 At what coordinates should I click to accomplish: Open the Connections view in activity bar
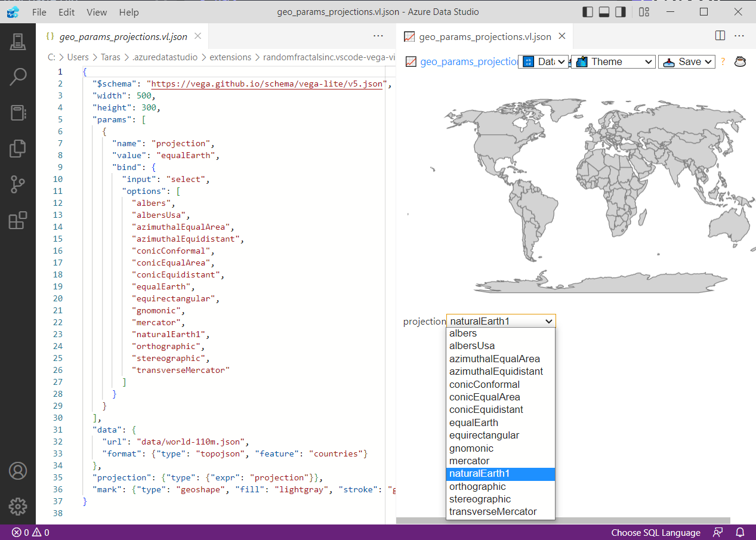pyautogui.click(x=18, y=42)
